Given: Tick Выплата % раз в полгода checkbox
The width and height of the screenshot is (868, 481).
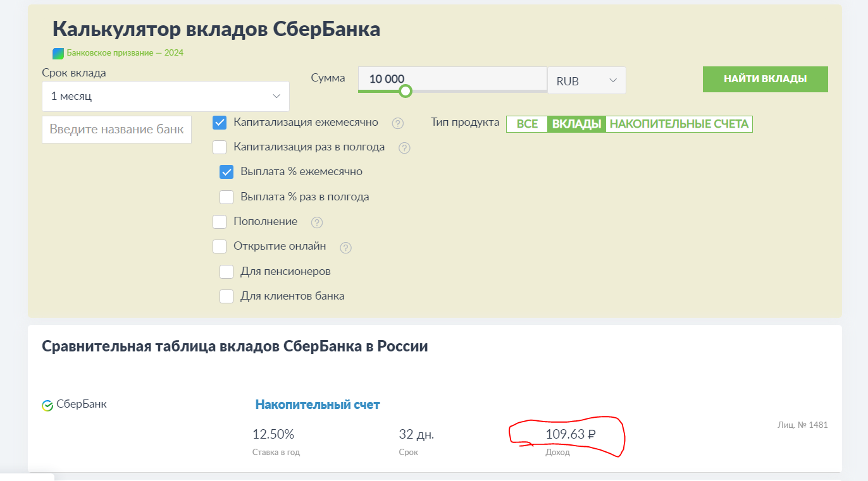Looking at the screenshot, I should tap(226, 197).
